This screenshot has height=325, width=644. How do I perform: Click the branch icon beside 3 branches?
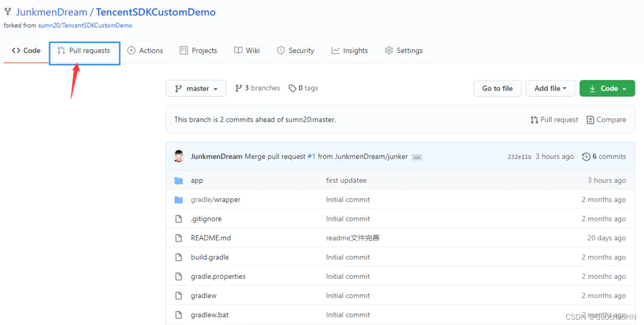(239, 88)
